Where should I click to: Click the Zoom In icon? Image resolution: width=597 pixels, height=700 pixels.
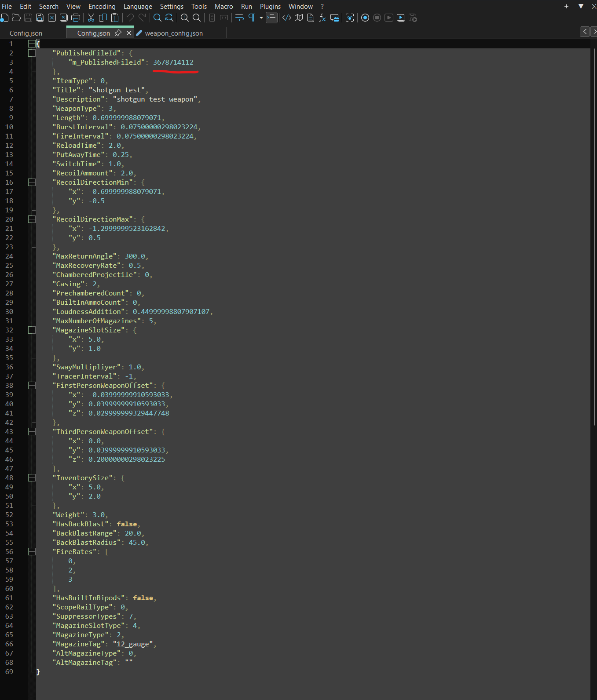pos(185,18)
